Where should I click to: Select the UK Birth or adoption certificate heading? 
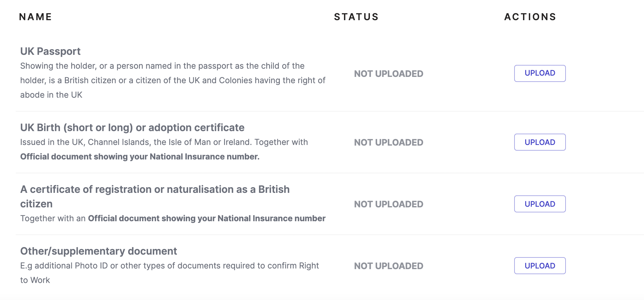point(132,128)
